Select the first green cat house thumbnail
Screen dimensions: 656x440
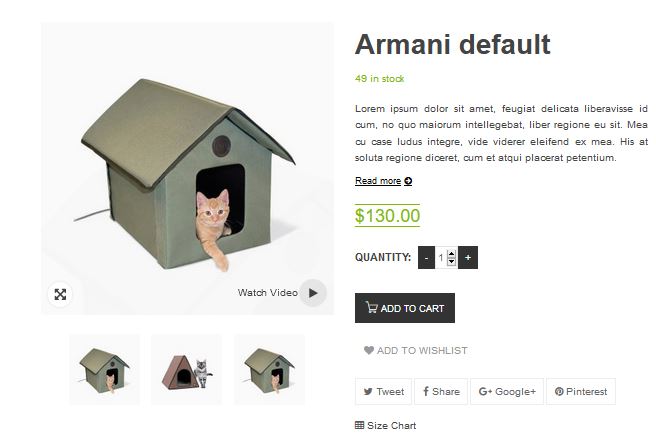(x=105, y=370)
